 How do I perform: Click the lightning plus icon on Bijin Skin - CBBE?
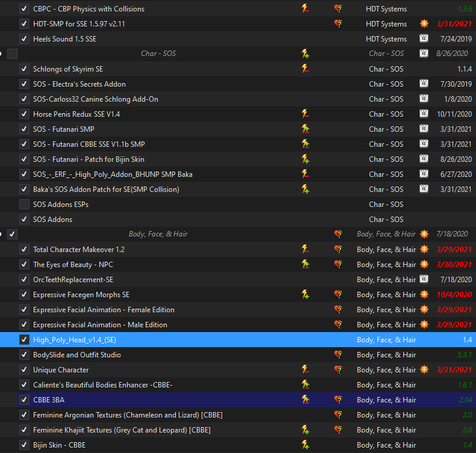point(305,445)
